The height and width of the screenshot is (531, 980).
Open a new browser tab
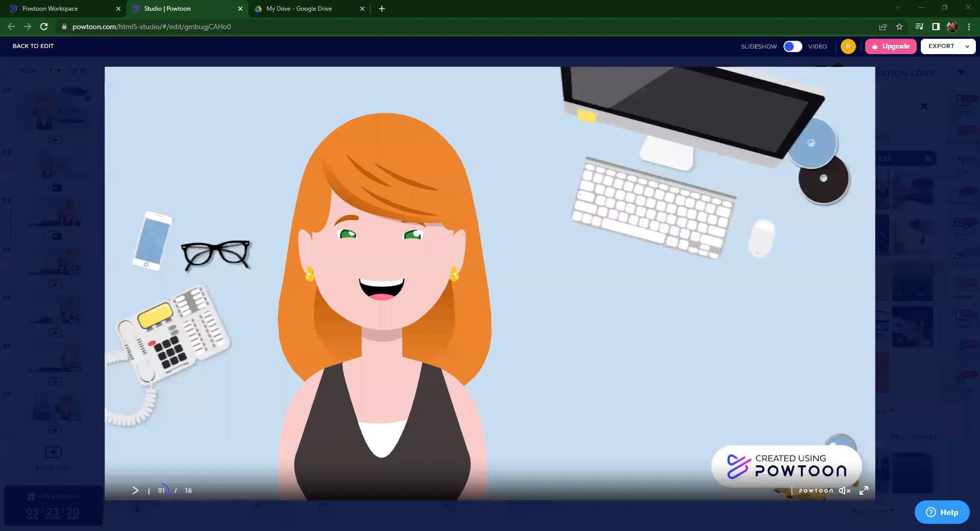pyautogui.click(x=382, y=9)
